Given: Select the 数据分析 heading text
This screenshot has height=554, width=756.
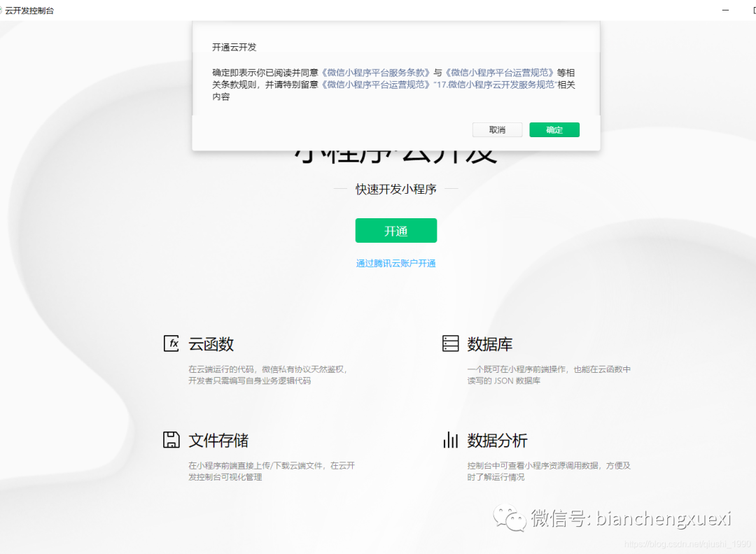Looking at the screenshot, I should click(x=497, y=440).
